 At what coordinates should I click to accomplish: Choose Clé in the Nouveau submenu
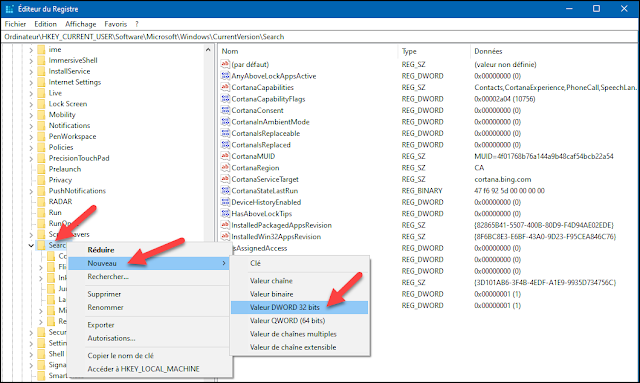coord(300,263)
